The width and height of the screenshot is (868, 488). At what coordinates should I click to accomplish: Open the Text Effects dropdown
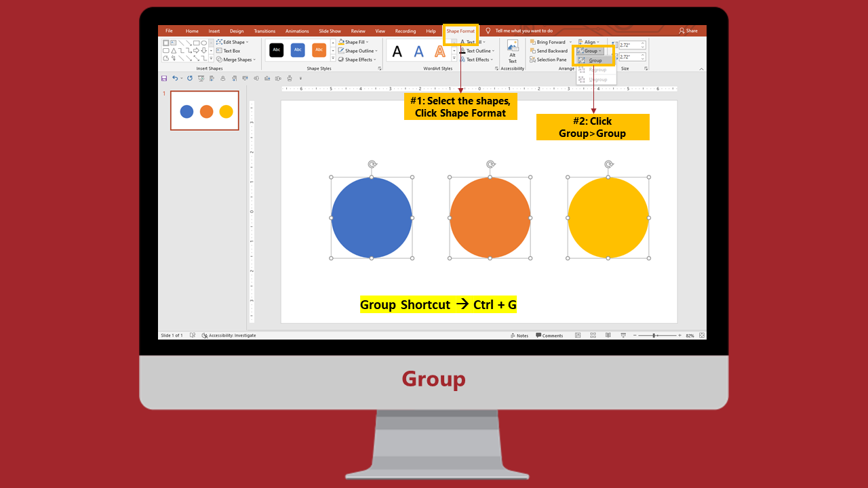[477, 60]
